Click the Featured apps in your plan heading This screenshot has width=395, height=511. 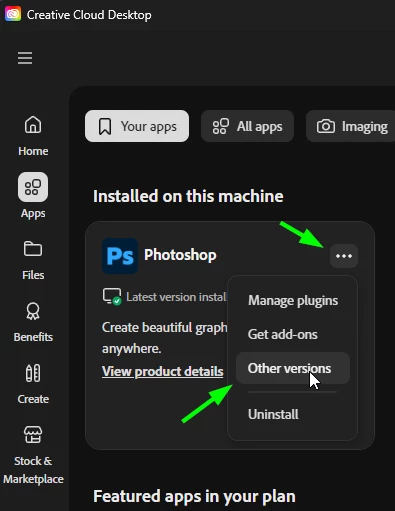194,496
